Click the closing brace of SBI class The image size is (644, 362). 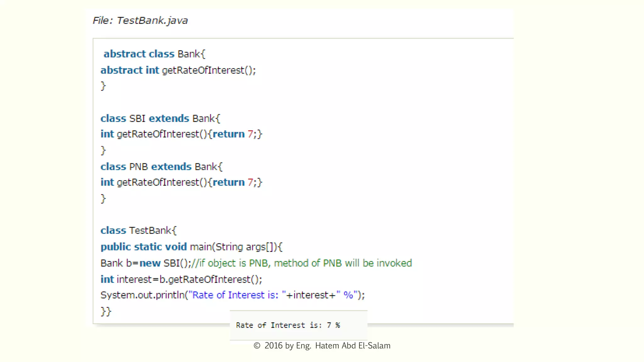103,150
